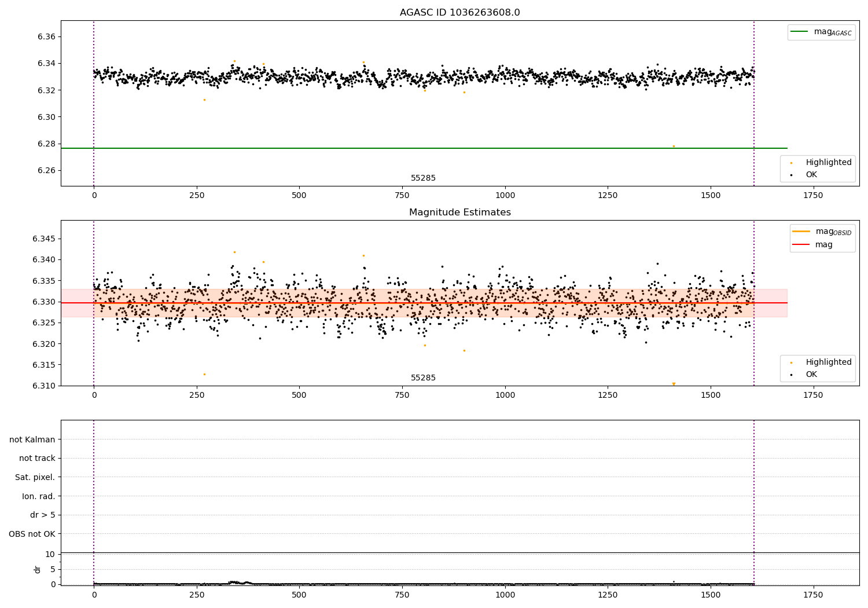Click the 'dr > 5' axis label

42,515
